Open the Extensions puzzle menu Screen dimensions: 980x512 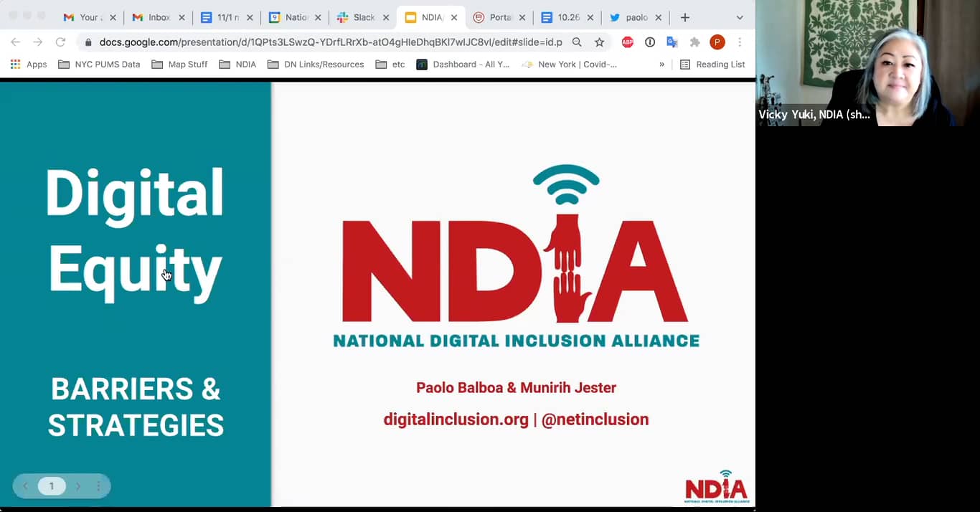click(x=694, y=42)
